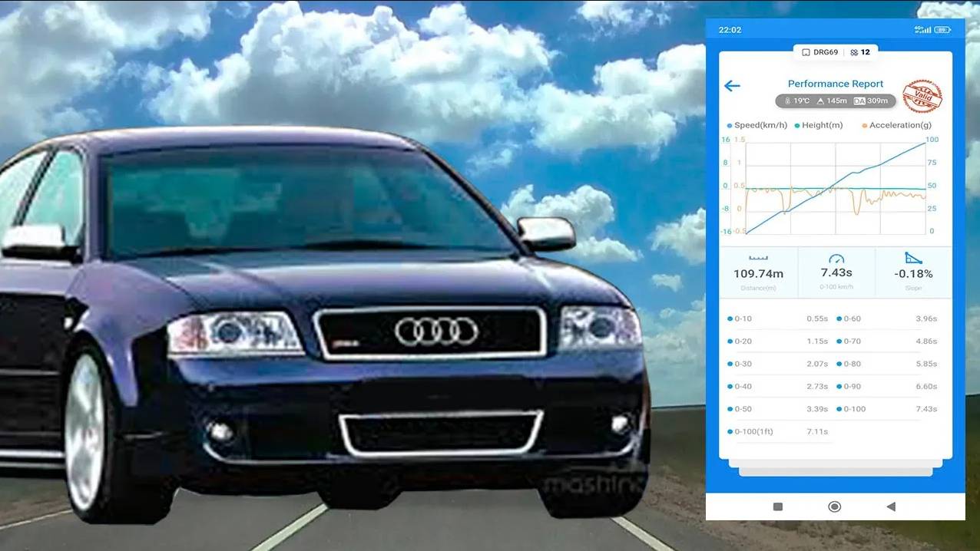Select the 0-10 split row
Viewport: 980px width, 551px height.
[777, 318]
